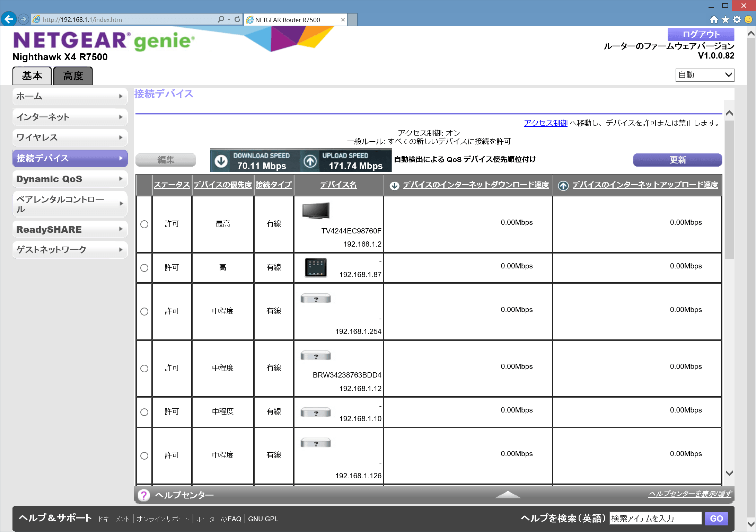Open the browser home icon
756x532 pixels.
(x=714, y=19)
